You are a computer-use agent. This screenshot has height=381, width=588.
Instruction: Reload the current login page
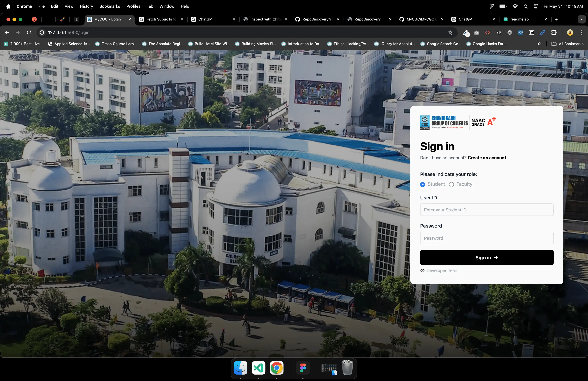click(x=29, y=32)
